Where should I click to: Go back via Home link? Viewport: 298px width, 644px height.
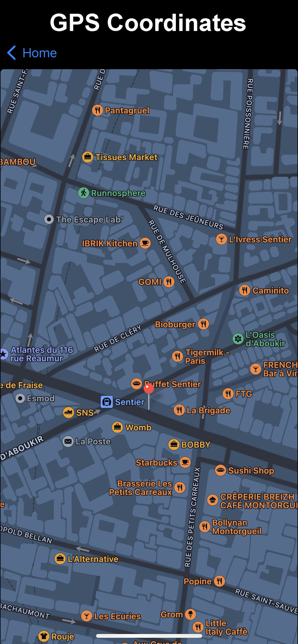40,53
